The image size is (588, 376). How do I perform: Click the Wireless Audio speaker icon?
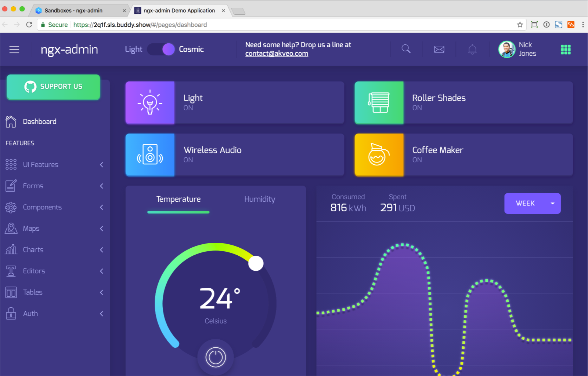[x=150, y=155]
